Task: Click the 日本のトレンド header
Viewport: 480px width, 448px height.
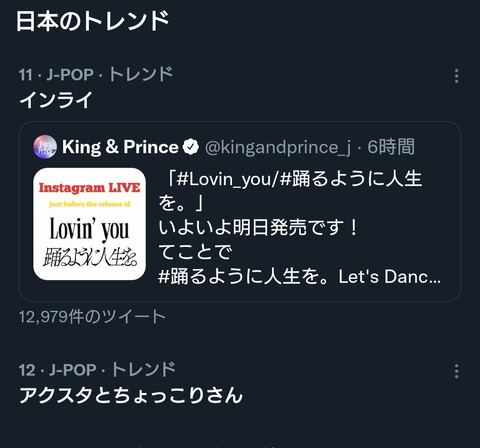Action: [92, 21]
